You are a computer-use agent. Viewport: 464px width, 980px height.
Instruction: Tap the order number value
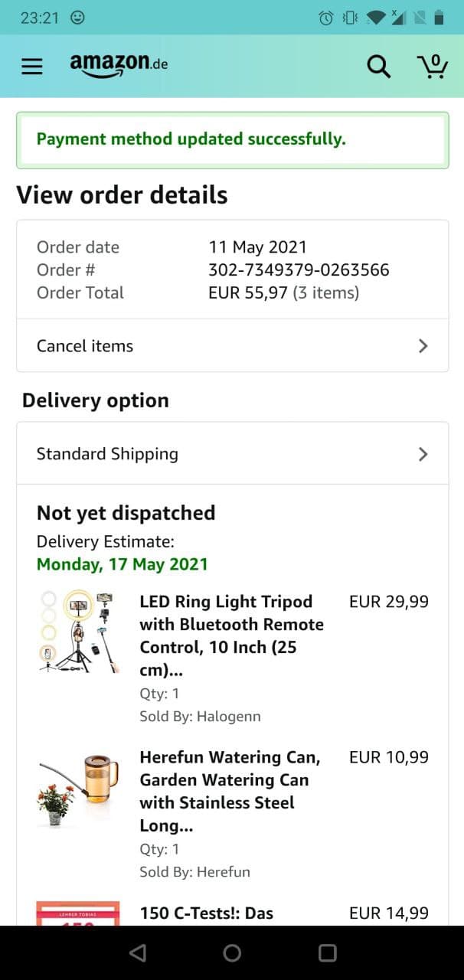pyautogui.click(x=299, y=270)
